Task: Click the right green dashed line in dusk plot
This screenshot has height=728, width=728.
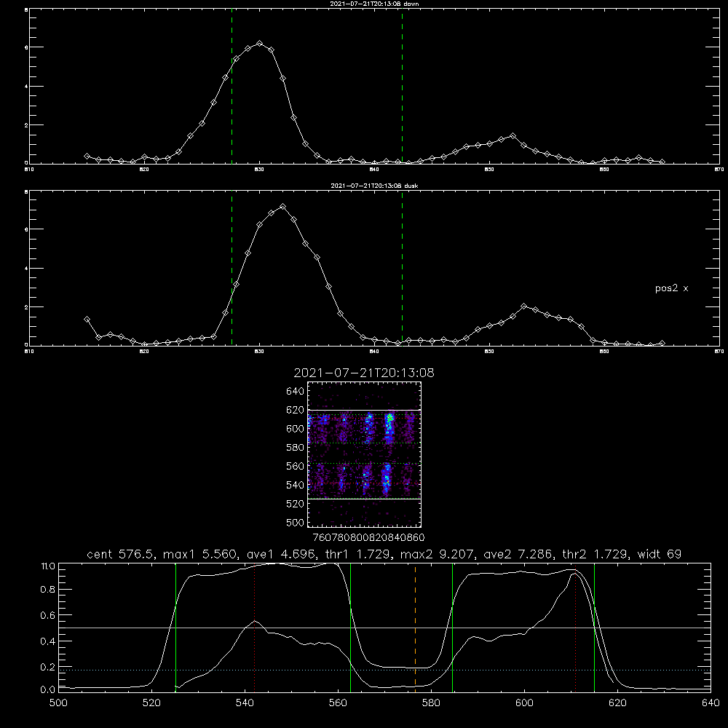Action: pyautogui.click(x=402, y=268)
